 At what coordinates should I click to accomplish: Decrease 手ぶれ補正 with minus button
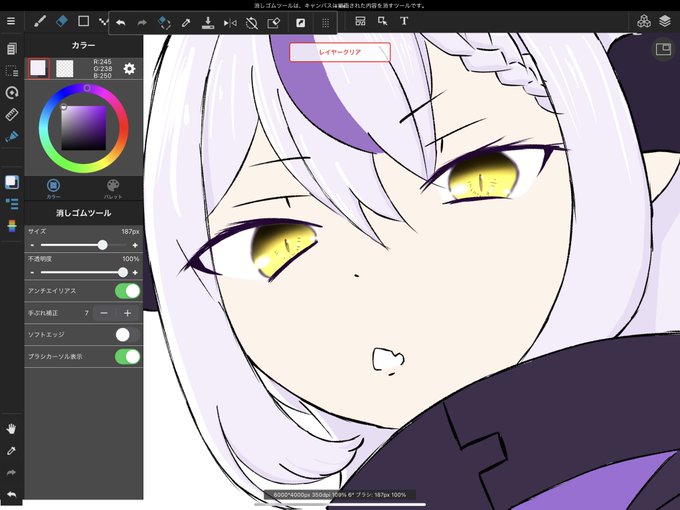tap(104, 313)
